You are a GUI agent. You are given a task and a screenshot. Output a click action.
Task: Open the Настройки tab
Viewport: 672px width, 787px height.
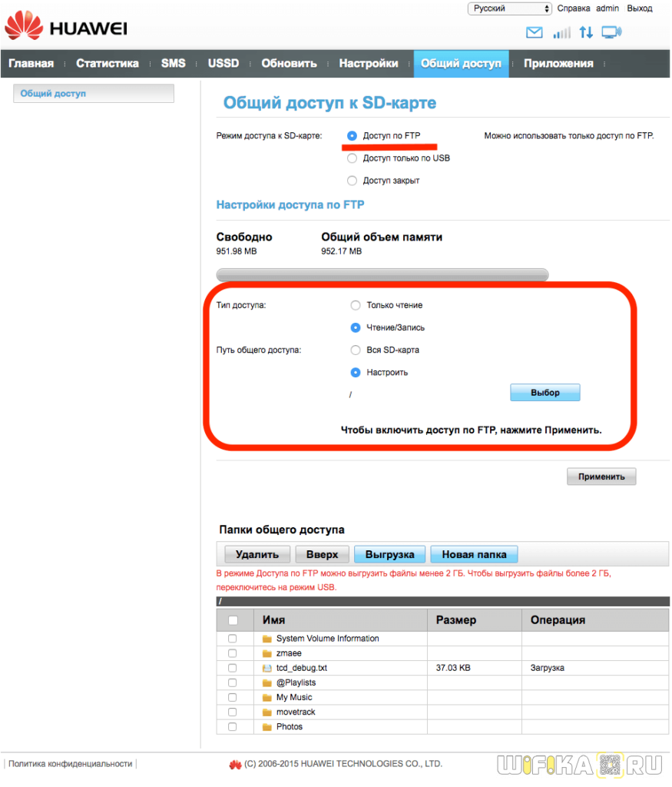click(x=369, y=64)
